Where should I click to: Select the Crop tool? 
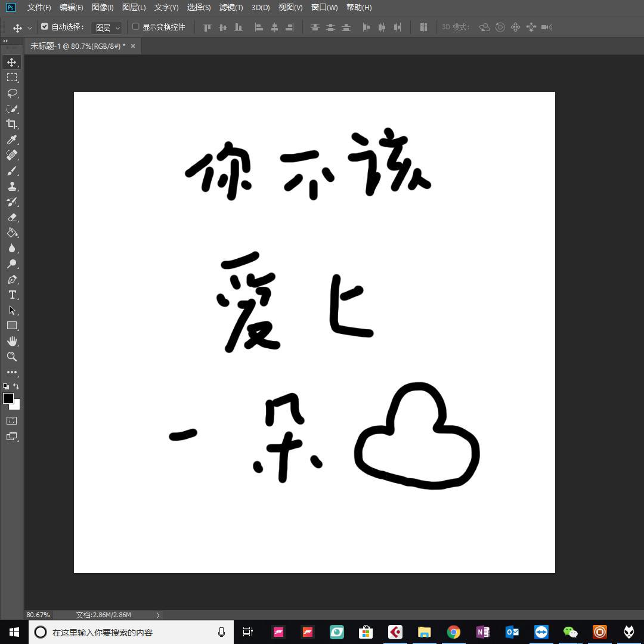point(12,125)
